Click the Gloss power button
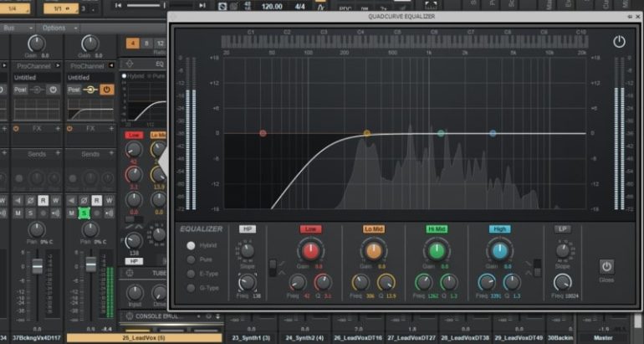Screen dimensions: 644x344 (606, 267)
